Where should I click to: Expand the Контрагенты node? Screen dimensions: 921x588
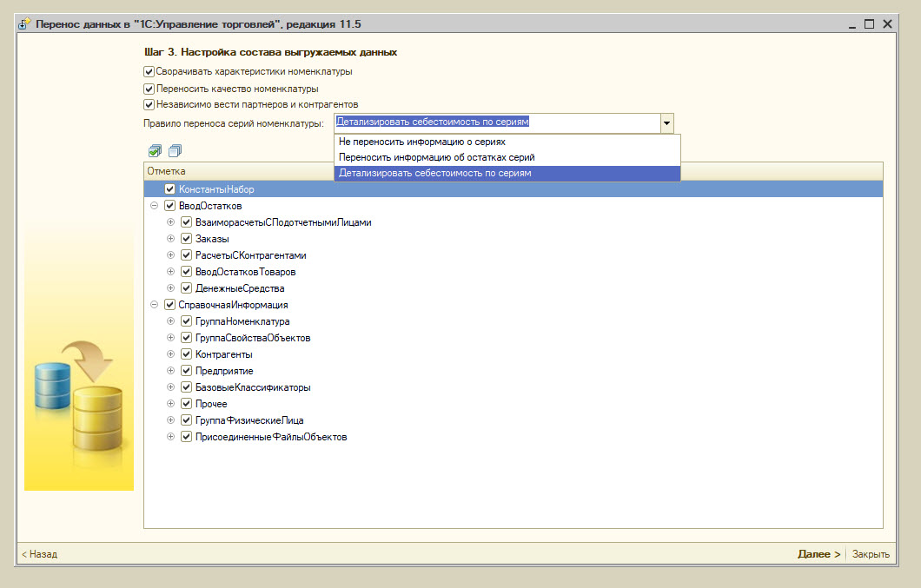coord(170,354)
